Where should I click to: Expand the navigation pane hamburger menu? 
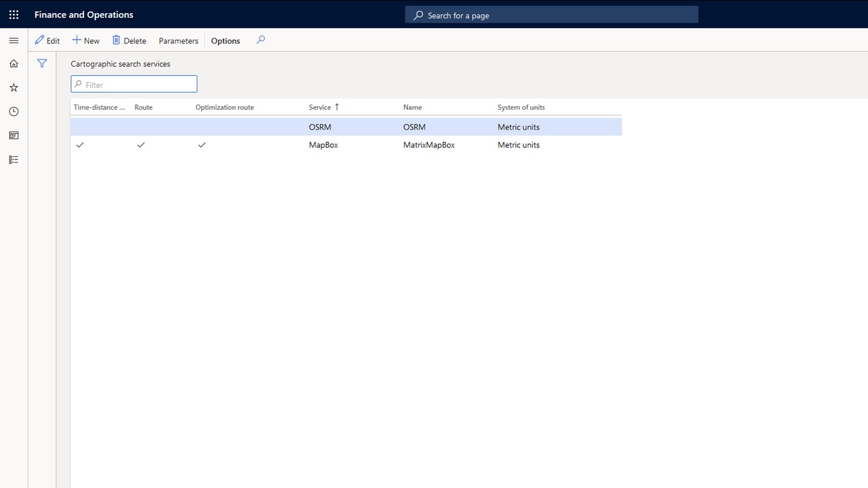[14, 41]
